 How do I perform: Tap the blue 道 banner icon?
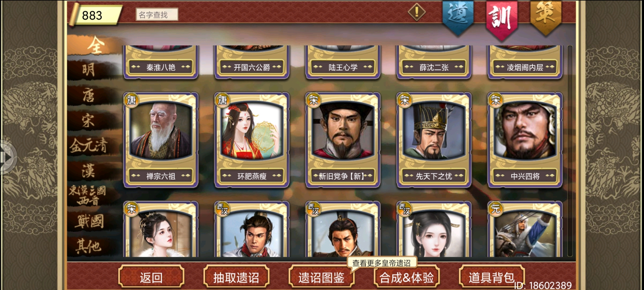click(x=458, y=17)
